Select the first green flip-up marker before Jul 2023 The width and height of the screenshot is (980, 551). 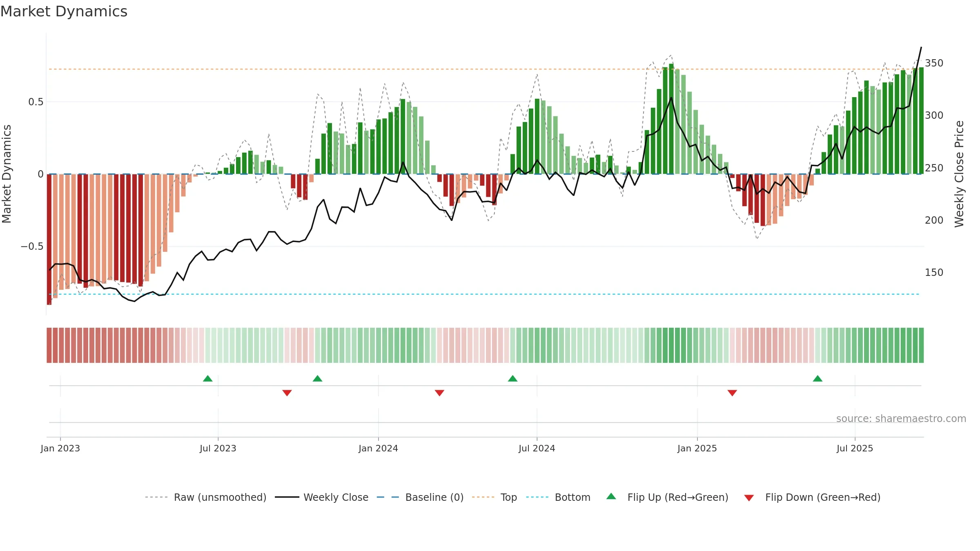point(208,378)
